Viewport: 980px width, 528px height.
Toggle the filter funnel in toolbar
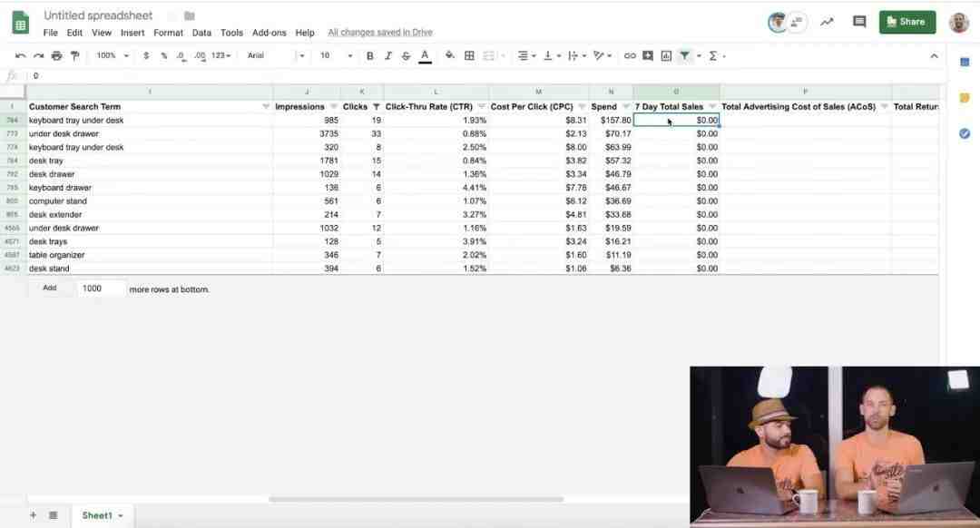point(685,55)
